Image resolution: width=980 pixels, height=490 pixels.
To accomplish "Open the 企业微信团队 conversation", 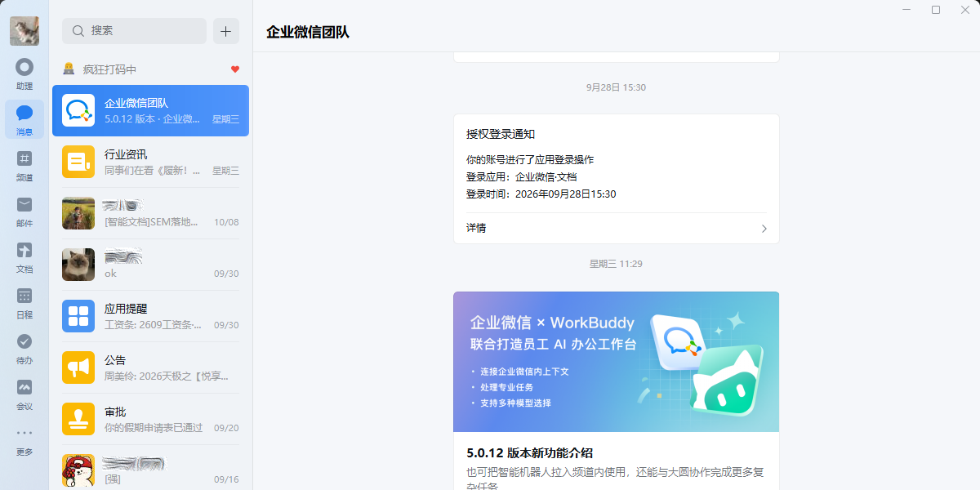I will click(151, 111).
